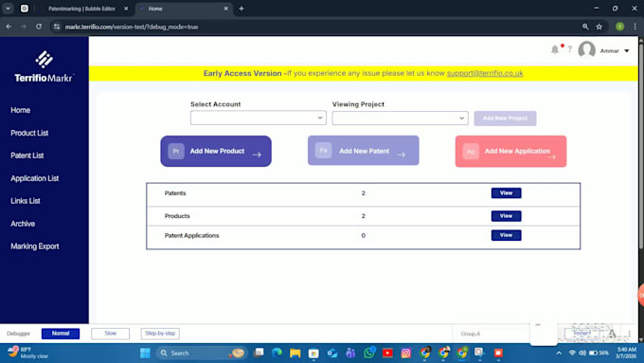Select Normal debugger speed
Viewport: 644px width, 363px height.
click(x=61, y=334)
